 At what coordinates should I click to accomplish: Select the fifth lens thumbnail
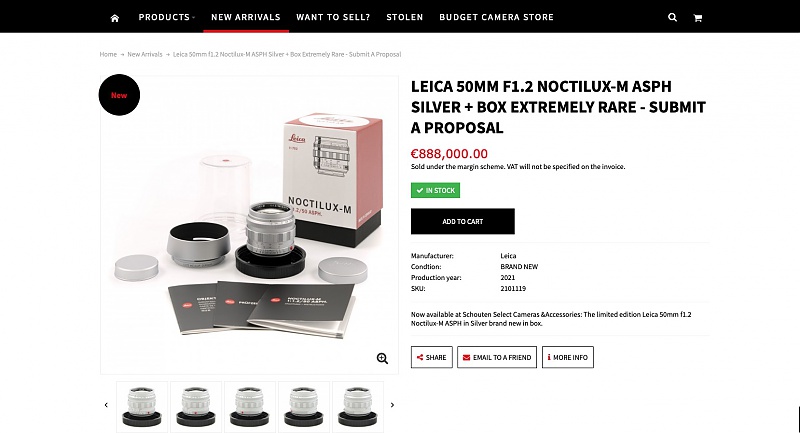tap(358, 406)
